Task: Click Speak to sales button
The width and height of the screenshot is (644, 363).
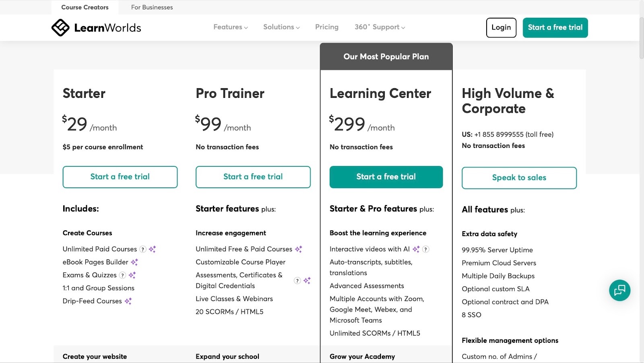Action: click(x=519, y=178)
